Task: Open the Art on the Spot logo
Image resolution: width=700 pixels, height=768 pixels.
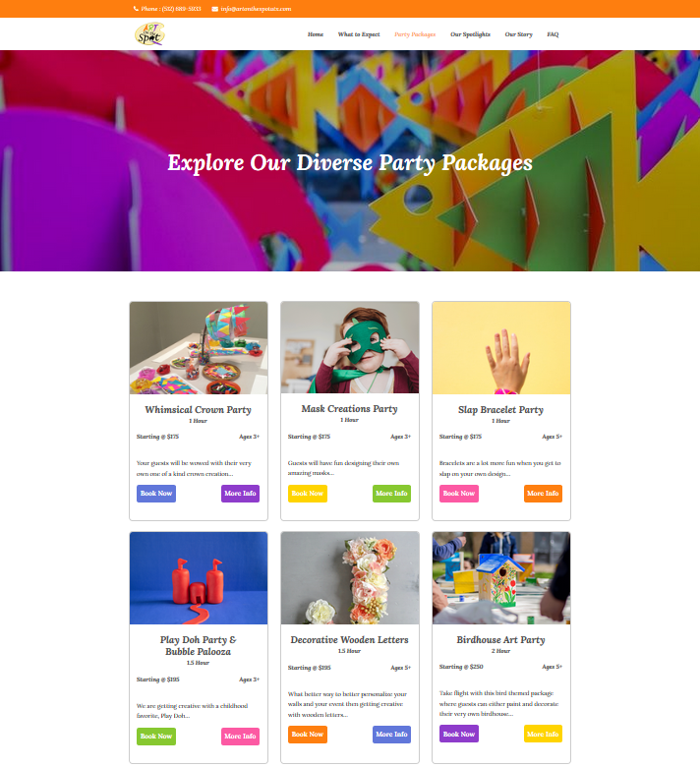Action: (149, 34)
